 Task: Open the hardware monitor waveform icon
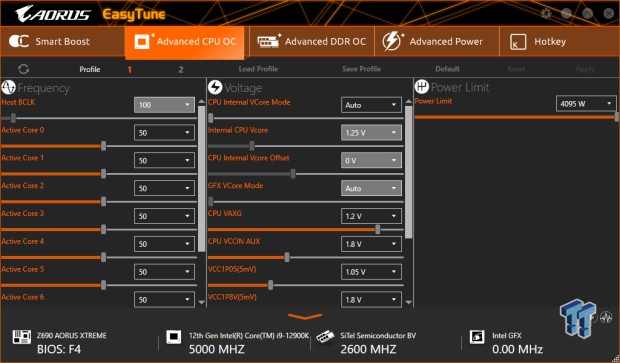click(x=606, y=317)
